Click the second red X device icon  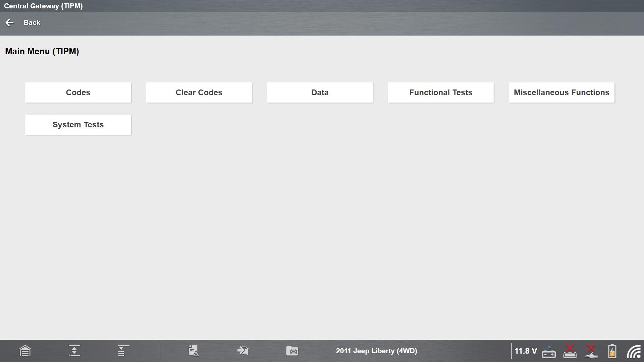591,351
